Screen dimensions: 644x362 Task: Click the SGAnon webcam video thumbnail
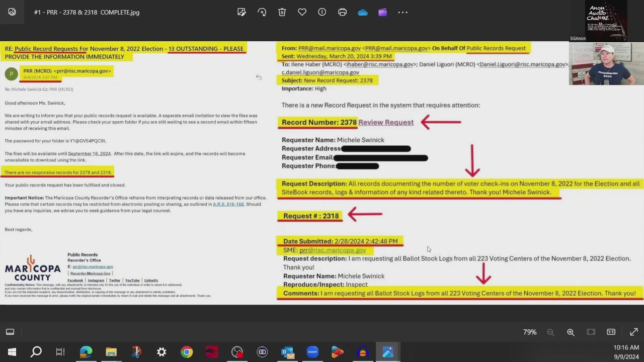pyautogui.click(x=606, y=63)
